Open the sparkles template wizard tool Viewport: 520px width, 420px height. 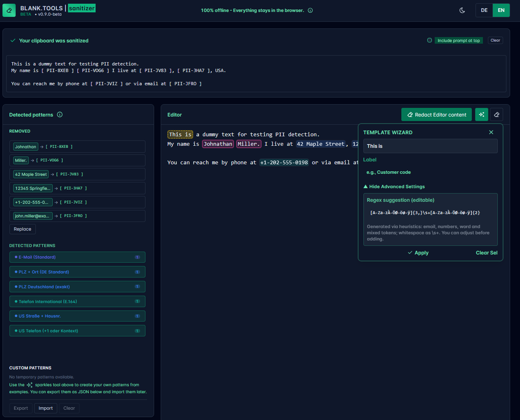pyautogui.click(x=482, y=114)
